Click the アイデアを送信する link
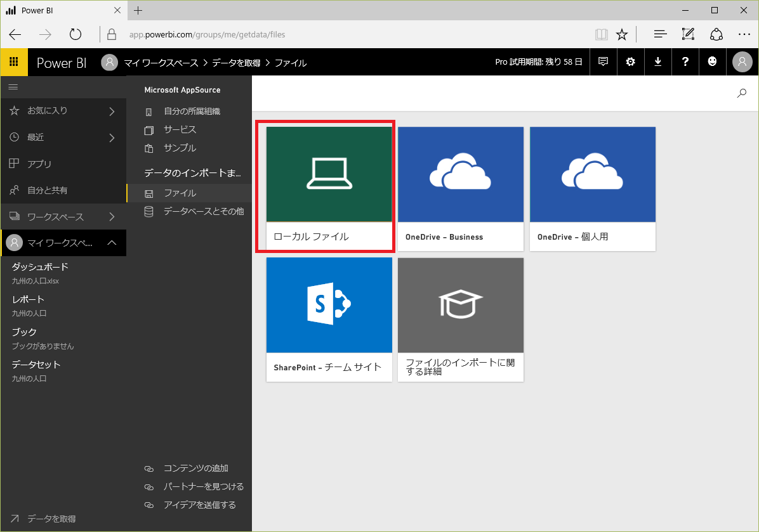 tap(199, 505)
